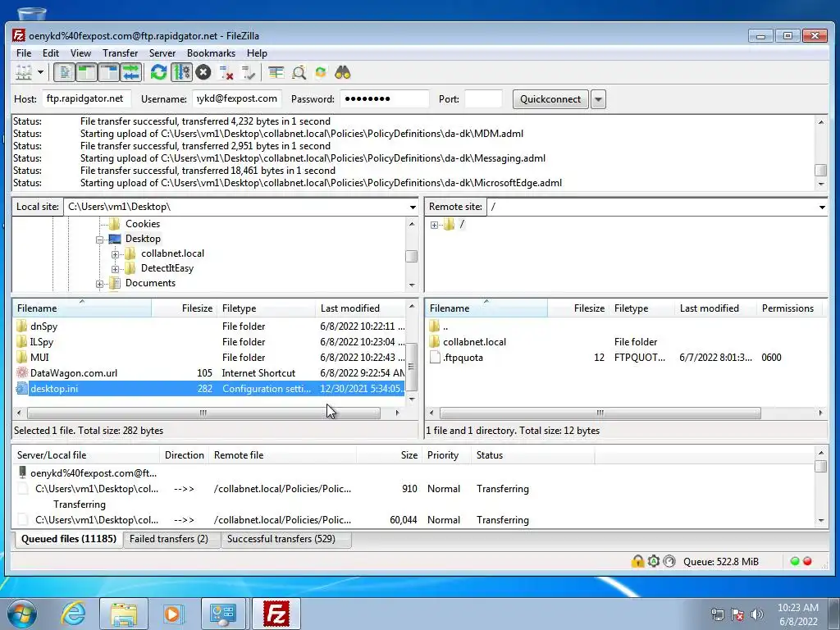Open Windows Start menu orb
The image size is (840, 630).
[x=21, y=614]
